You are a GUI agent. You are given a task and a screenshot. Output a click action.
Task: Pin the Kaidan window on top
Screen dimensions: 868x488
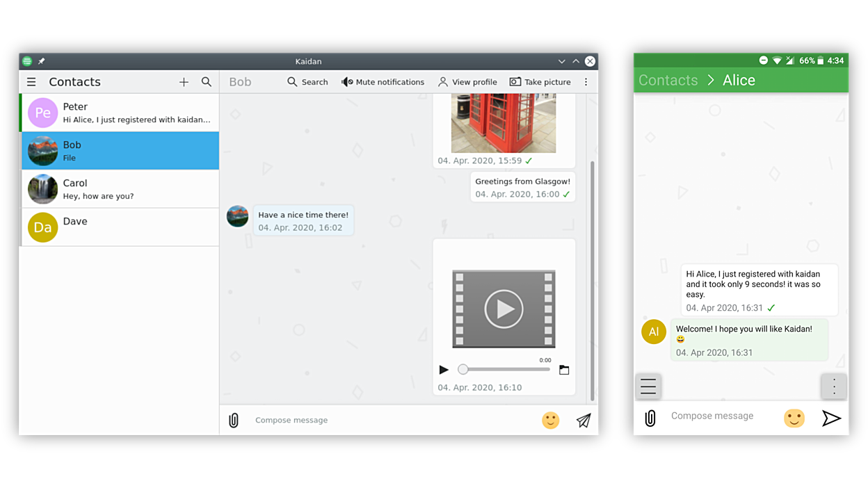tap(42, 61)
